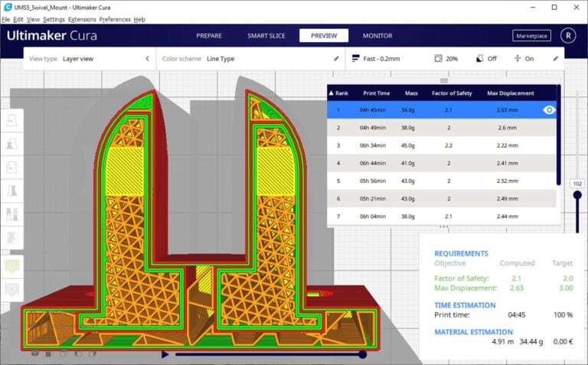Click the support Off icon
Image resolution: width=588 pixels, height=365 pixels.
point(479,58)
